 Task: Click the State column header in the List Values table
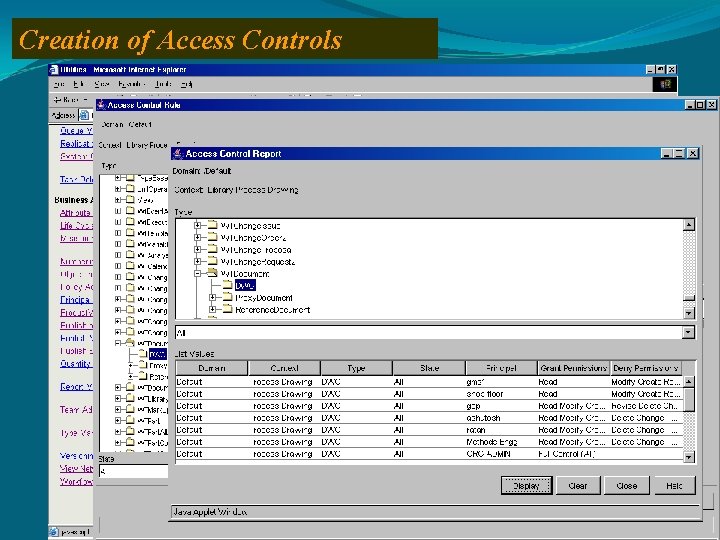[x=429, y=368]
